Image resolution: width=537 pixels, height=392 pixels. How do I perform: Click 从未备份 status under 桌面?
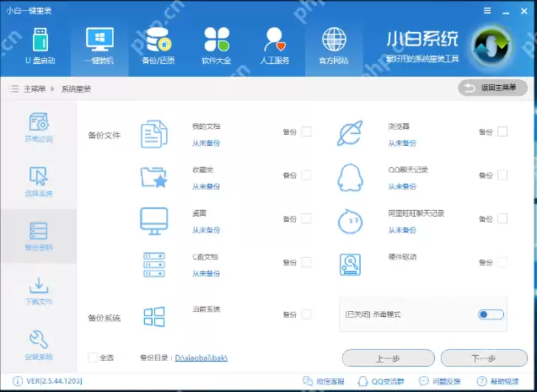pos(206,230)
